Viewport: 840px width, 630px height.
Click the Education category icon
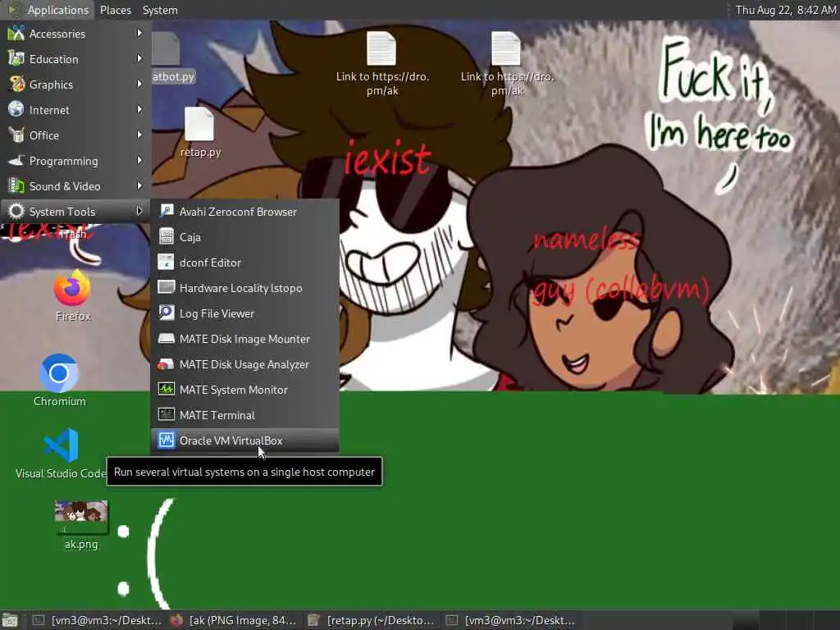point(16,58)
